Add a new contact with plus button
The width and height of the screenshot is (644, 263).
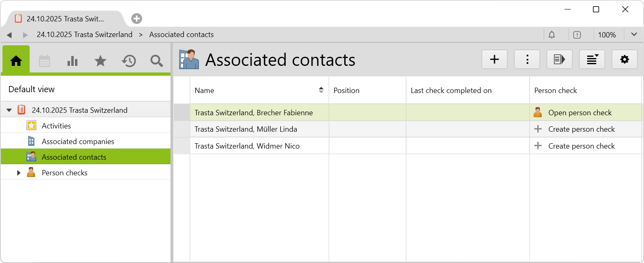pyautogui.click(x=494, y=60)
